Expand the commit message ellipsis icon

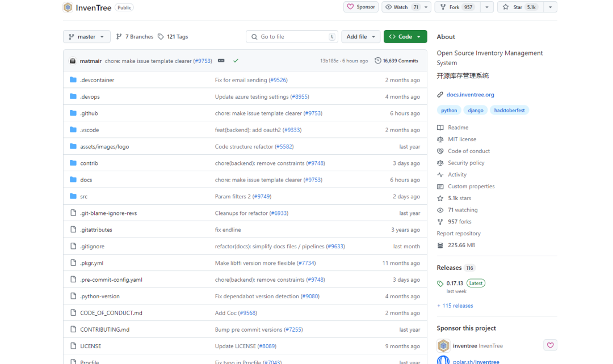(221, 61)
